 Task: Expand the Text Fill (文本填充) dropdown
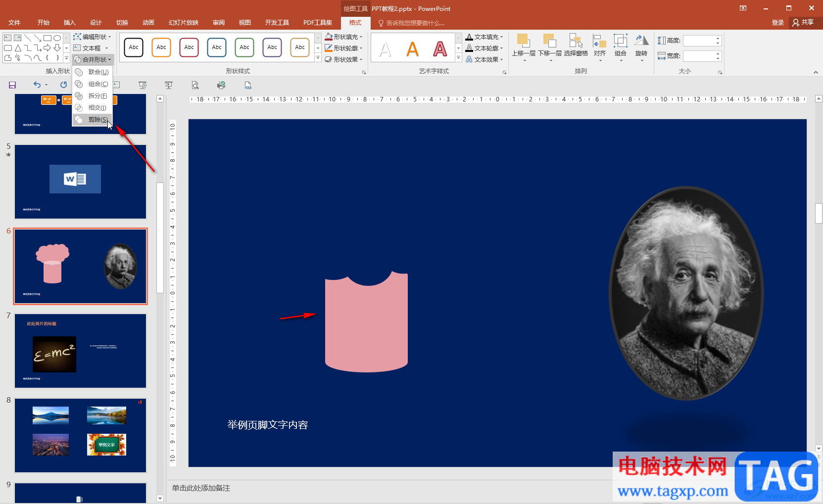click(484, 37)
